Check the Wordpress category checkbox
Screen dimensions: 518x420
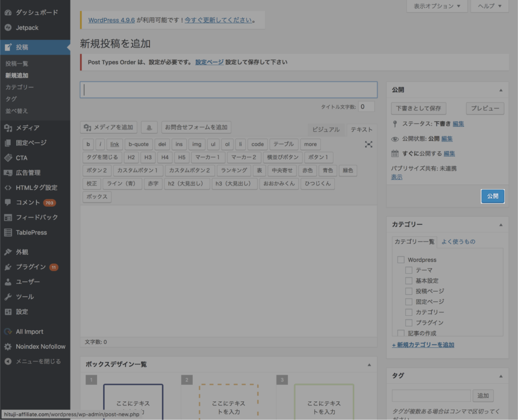pos(401,259)
